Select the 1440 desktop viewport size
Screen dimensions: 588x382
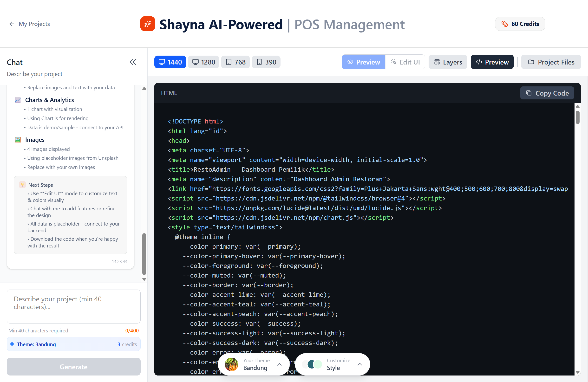click(x=170, y=62)
